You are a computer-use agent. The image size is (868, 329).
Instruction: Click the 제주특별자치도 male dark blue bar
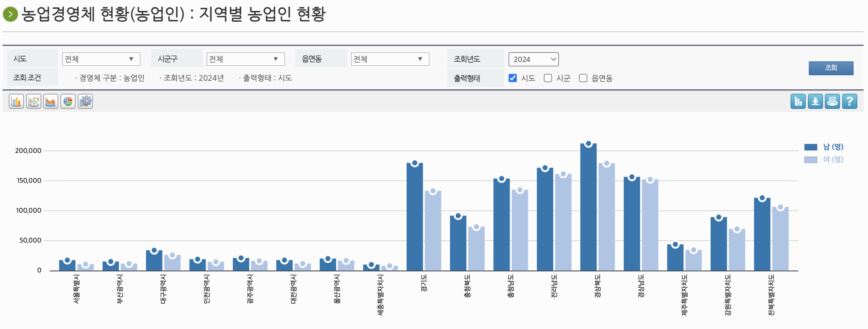(675, 258)
